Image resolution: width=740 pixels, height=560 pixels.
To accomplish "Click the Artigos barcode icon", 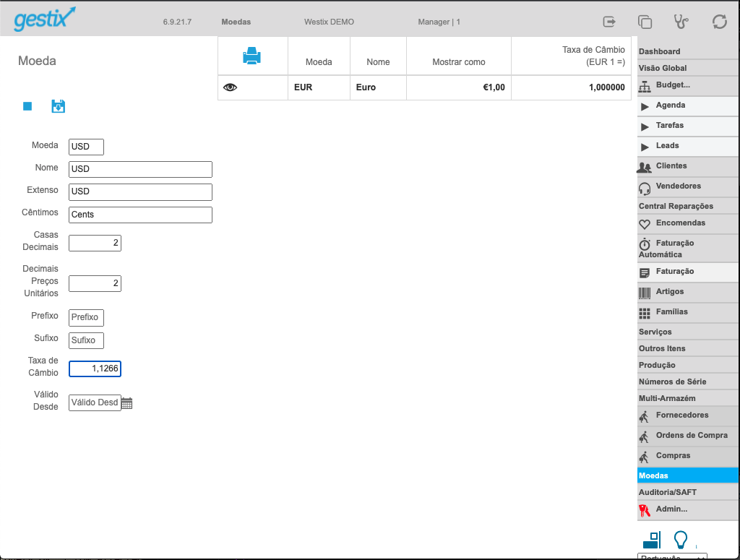I will (644, 293).
